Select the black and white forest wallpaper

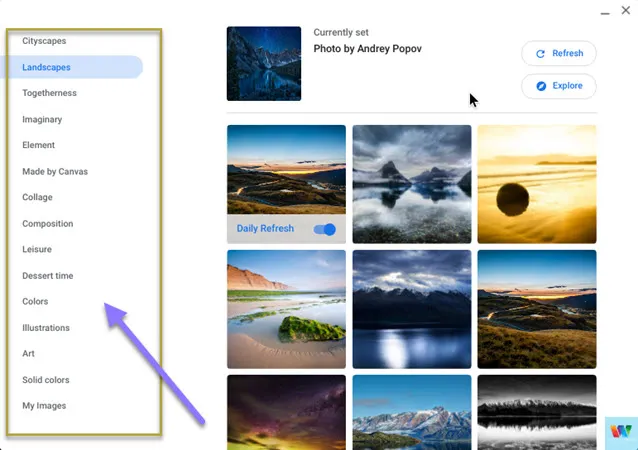(537, 412)
